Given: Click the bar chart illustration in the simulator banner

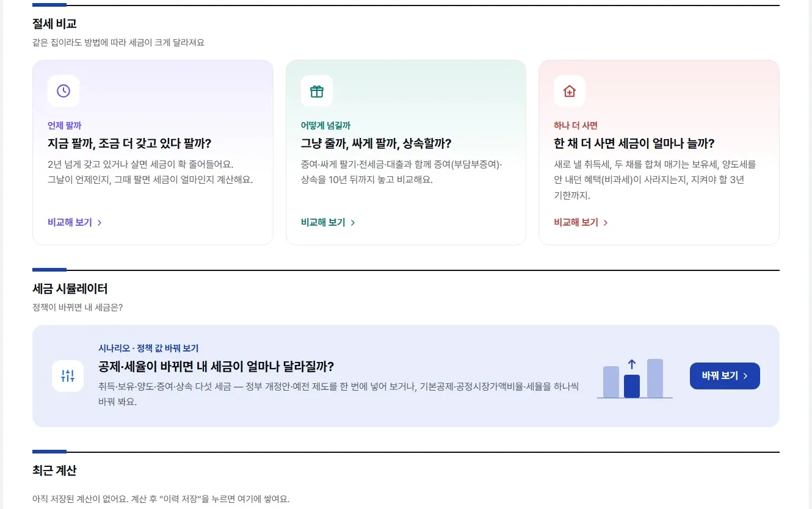Looking at the screenshot, I should click(x=635, y=378).
